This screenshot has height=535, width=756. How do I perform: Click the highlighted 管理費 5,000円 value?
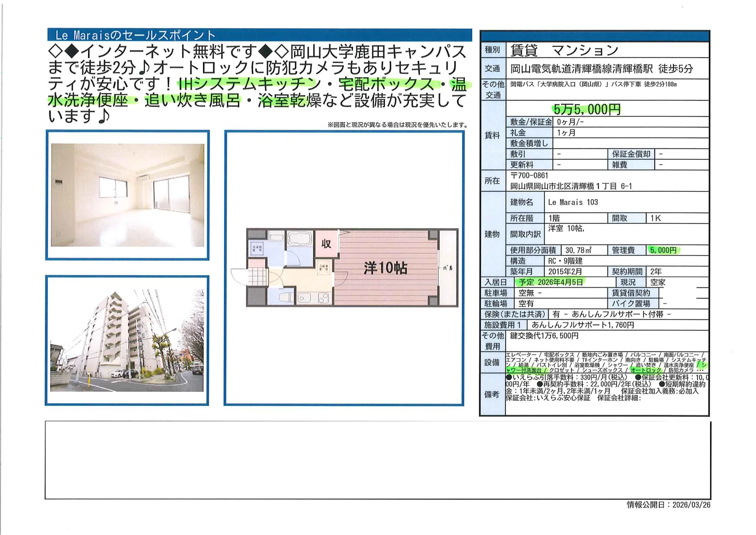point(663,250)
